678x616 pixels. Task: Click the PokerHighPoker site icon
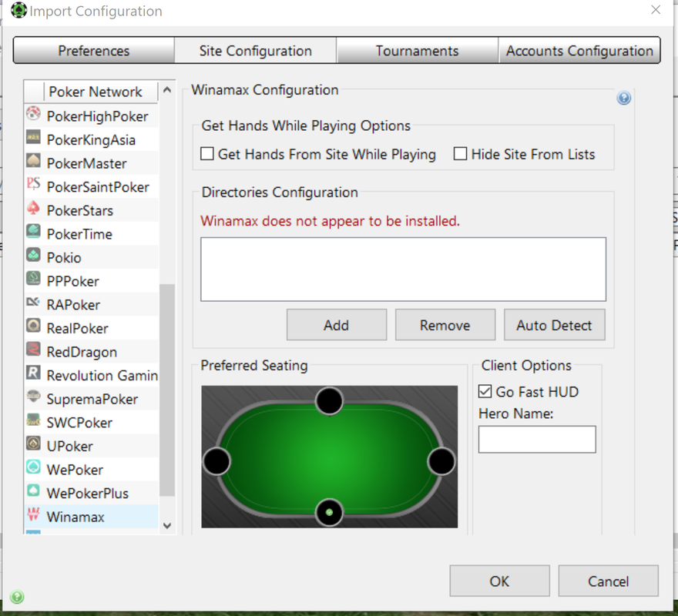pyautogui.click(x=33, y=114)
